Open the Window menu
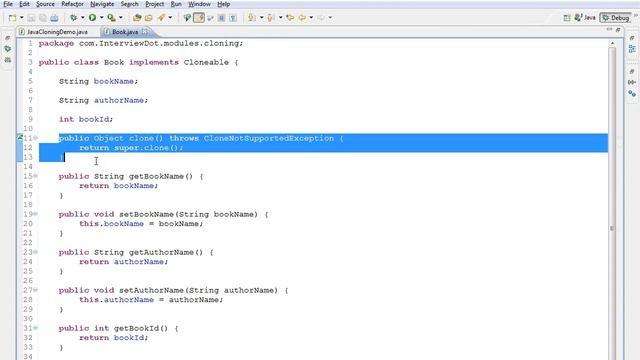640x360 pixels. click(199, 4)
